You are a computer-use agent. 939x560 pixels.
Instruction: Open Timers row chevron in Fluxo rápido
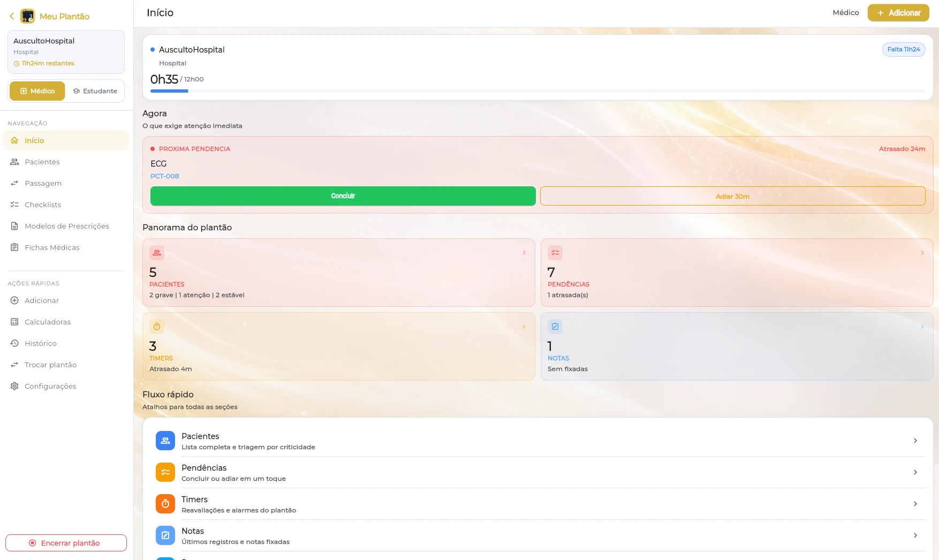coord(915,504)
